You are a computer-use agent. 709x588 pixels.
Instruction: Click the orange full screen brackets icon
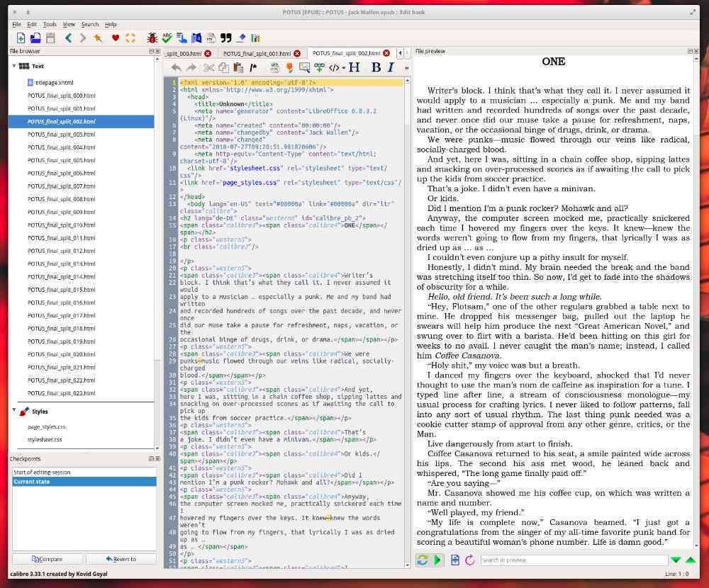coord(130,38)
